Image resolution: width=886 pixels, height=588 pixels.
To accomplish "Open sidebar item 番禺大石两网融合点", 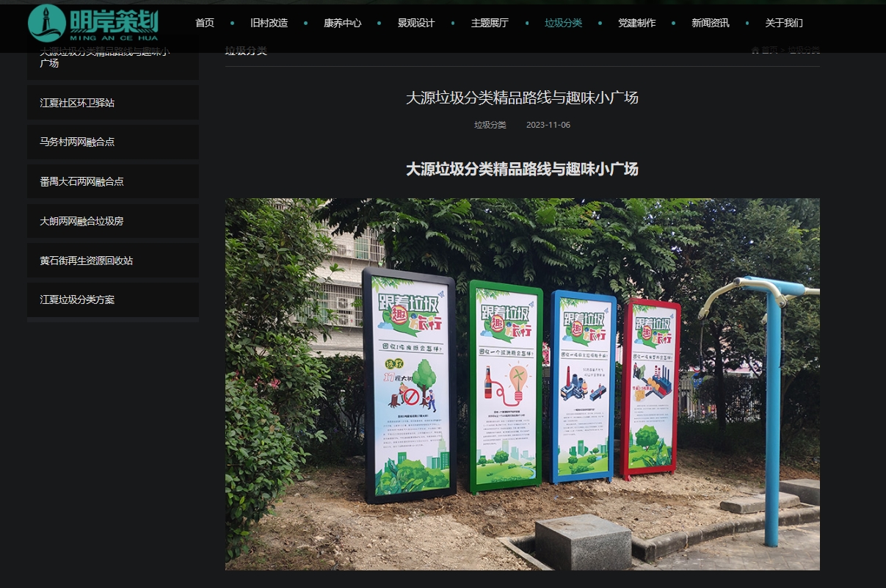I will coord(113,181).
